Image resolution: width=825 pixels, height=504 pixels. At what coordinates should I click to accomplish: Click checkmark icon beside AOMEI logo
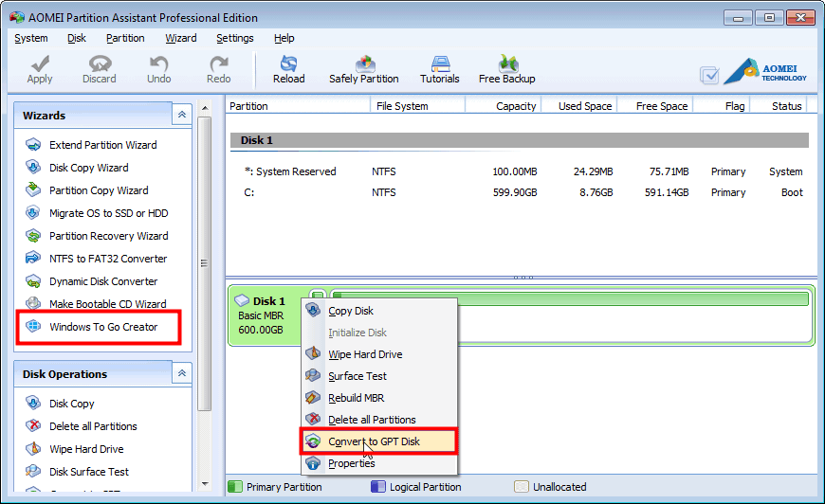pos(709,75)
